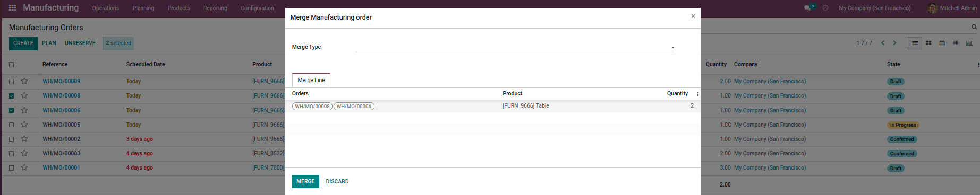
Task: Click the search magnifier icon
Action: coord(974,27)
